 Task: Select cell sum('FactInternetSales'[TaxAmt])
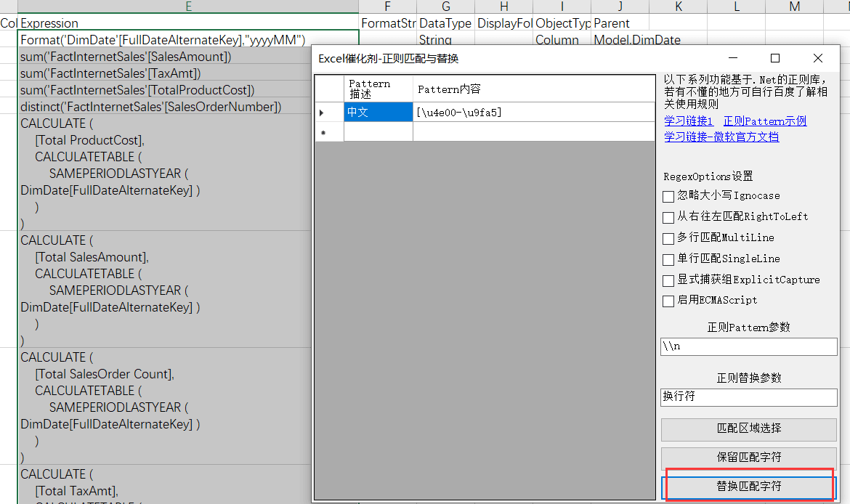click(165, 73)
